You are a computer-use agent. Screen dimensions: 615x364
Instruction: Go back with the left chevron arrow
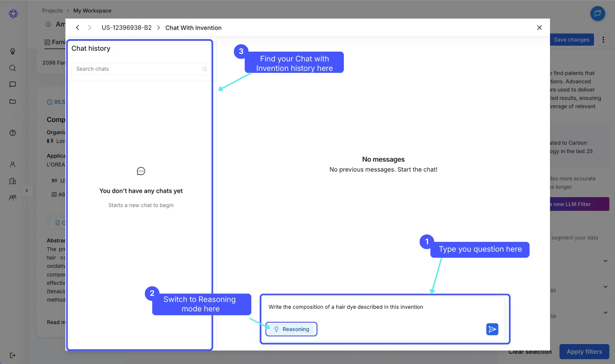click(77, 28)
